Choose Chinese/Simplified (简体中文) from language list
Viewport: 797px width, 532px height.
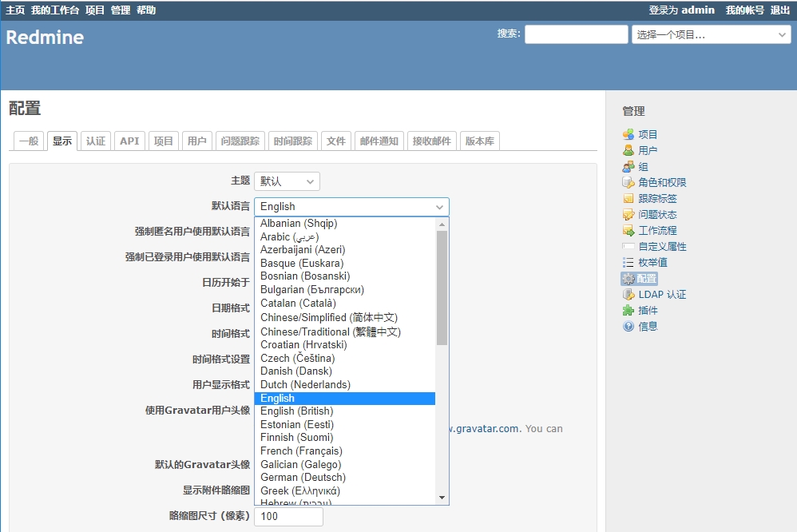pyautogui.click(x=328, y=317)
